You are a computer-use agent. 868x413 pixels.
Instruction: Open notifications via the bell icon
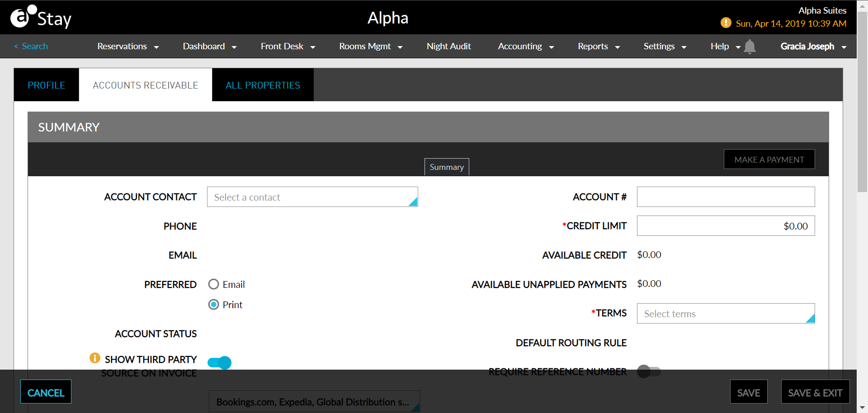pos(750,47)
